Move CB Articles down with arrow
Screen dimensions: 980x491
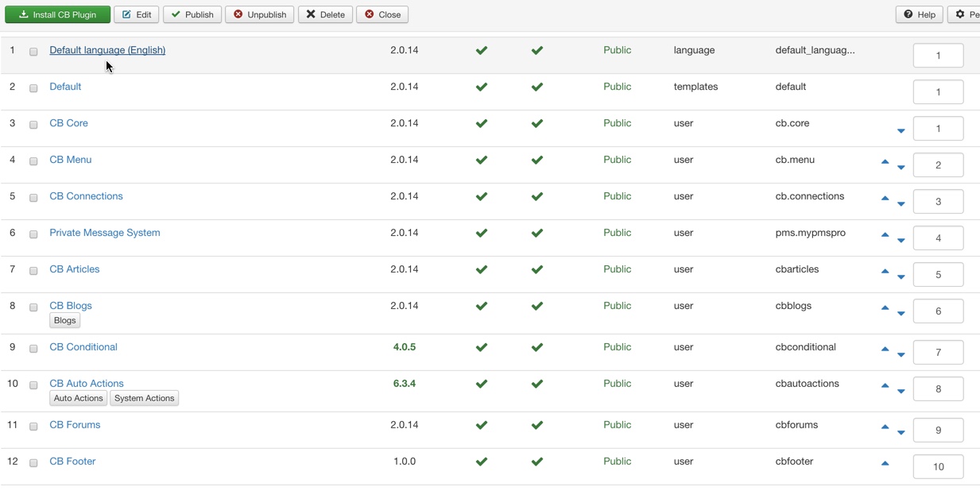click(x=901, y=277)
